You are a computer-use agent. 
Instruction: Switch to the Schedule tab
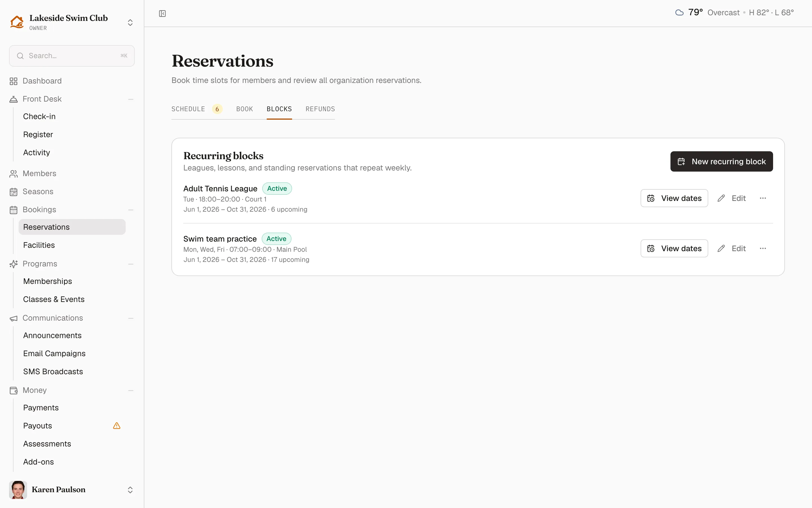pos(197,109)
